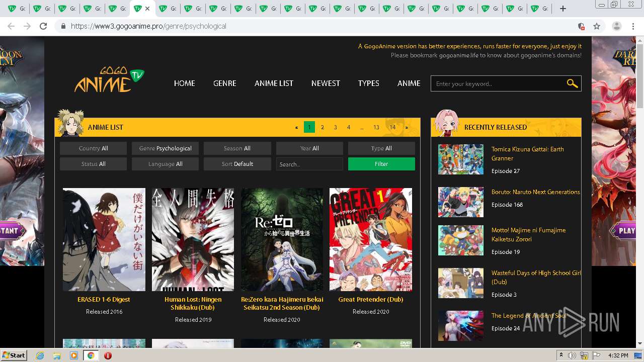644x362 pixels.
Task: Reload the page with refresh icon
Action: (43, 26)
